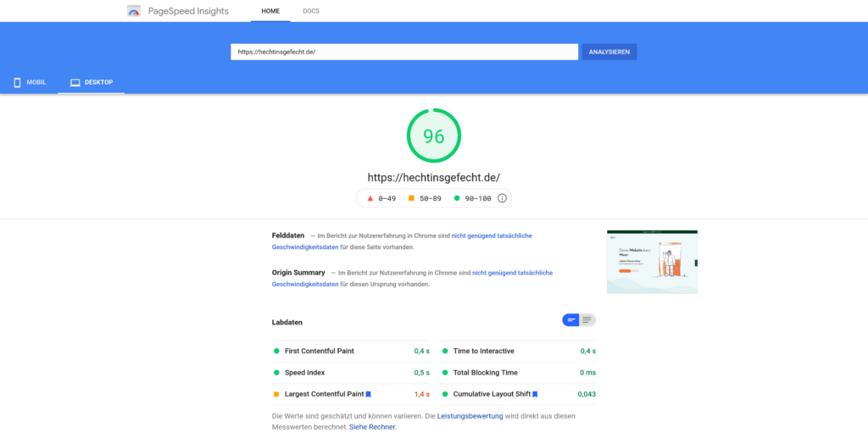Open Origin Summary 'Geschwindigkeitsdaten' link
Screen dimensions: 868x438
click(x=305, y=285)
